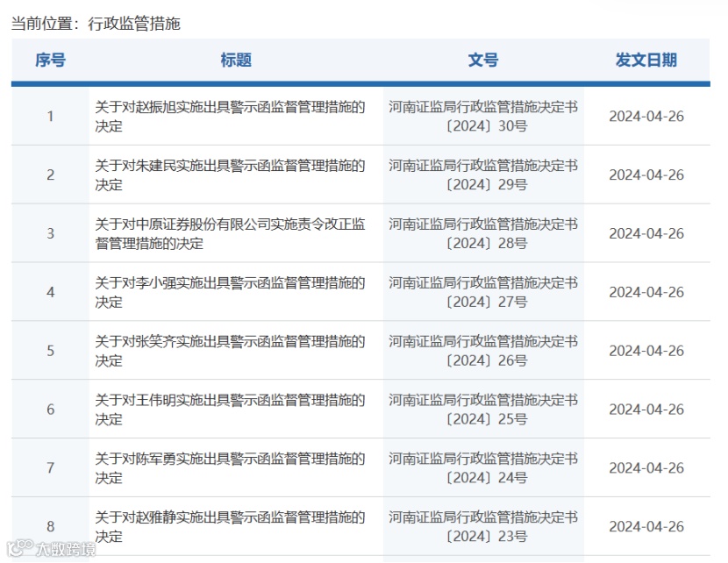Select document number 〔2024〕26号 cell
The height and width of the screenshot is (563, 728).
[x=483, y=351]
